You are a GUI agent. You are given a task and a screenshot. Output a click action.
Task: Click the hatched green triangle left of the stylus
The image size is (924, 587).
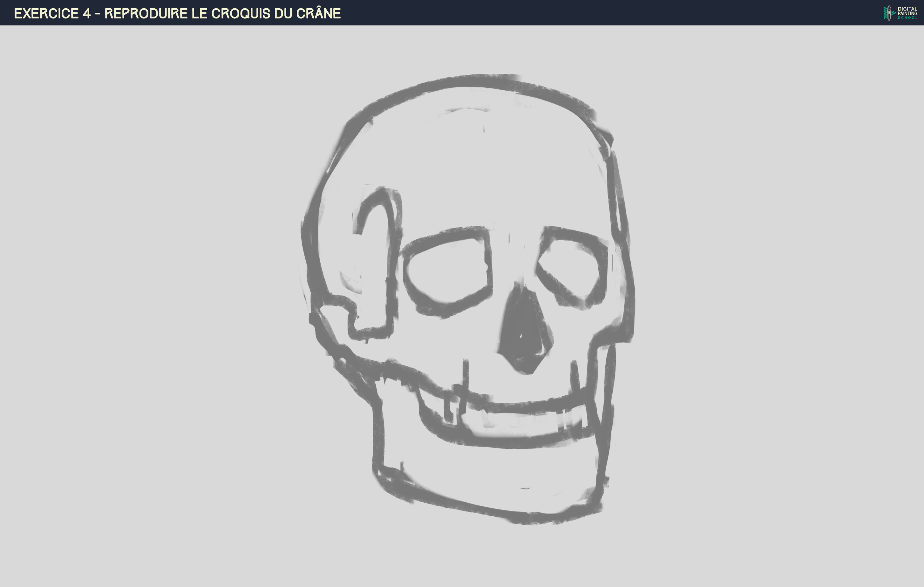(885, 13)
